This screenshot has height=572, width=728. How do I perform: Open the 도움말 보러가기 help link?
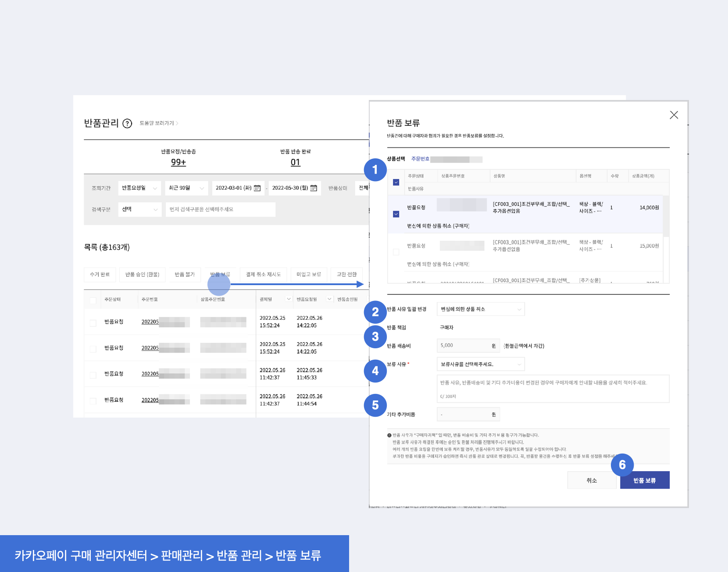point(159,123)
